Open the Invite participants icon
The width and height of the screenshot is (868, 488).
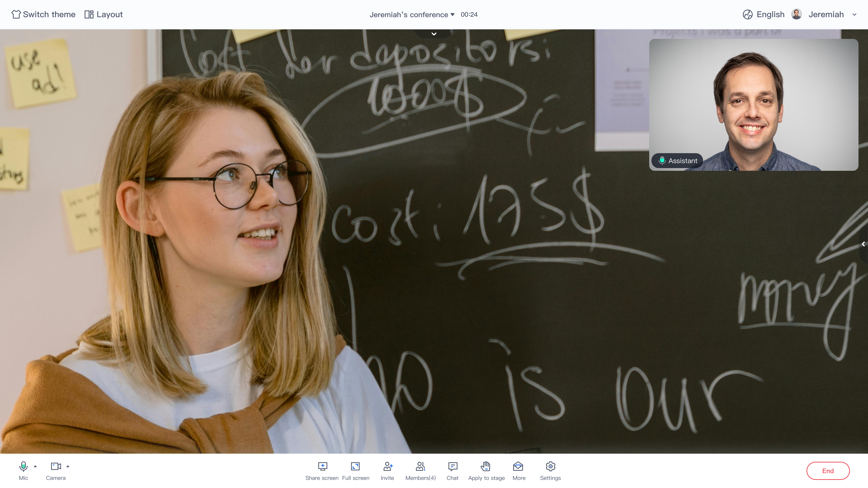click(x=387, y=467)
